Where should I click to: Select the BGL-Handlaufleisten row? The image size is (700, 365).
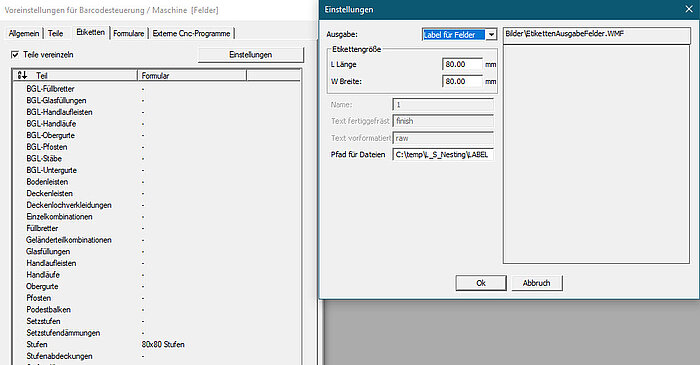(156, 112)
